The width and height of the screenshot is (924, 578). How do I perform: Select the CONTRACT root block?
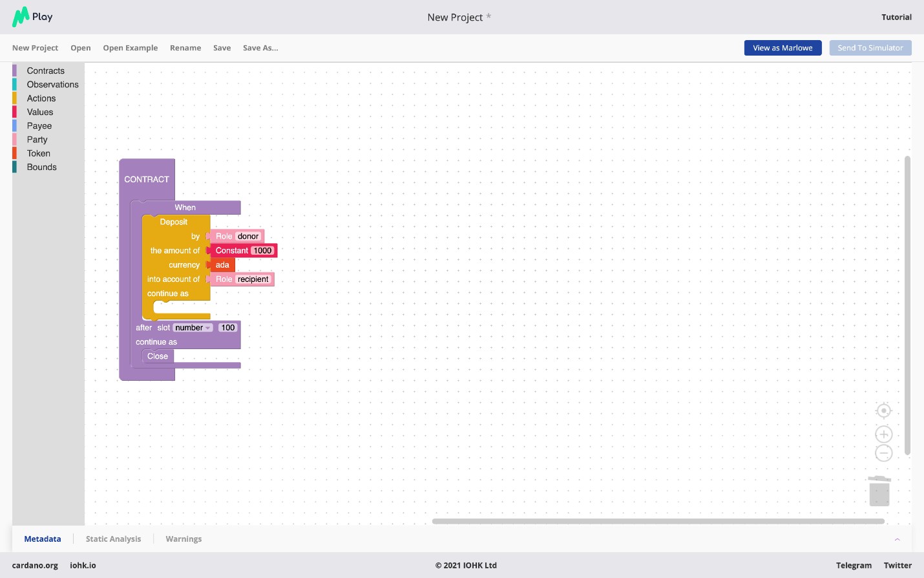click(147, 179)
